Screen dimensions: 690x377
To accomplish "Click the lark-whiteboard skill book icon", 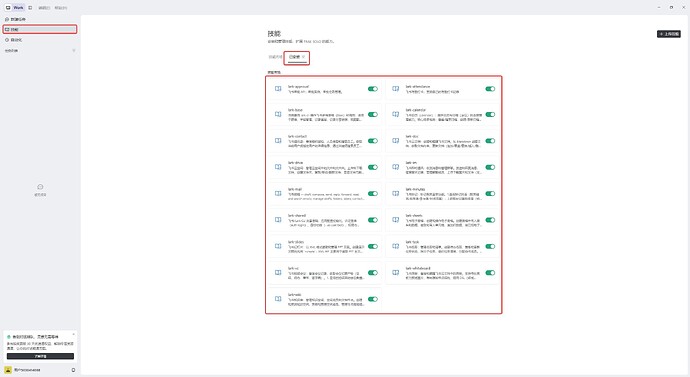I will pyautogui.click(x=396, y=273).
